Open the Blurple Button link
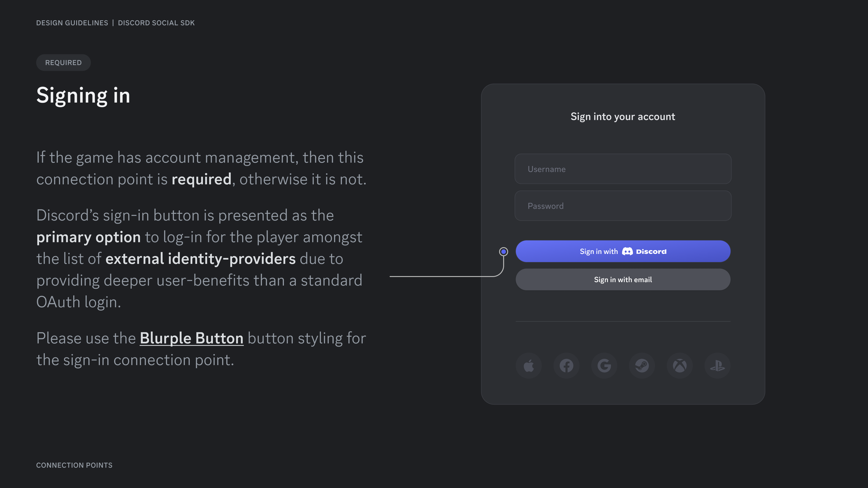 point(191,338)
